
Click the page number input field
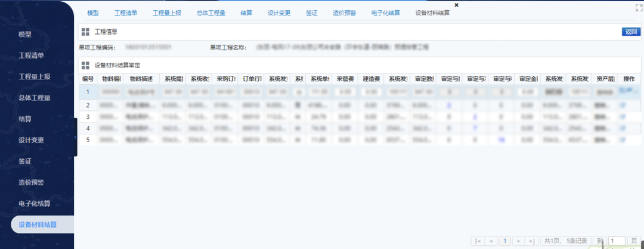click(x=617, y=241)
